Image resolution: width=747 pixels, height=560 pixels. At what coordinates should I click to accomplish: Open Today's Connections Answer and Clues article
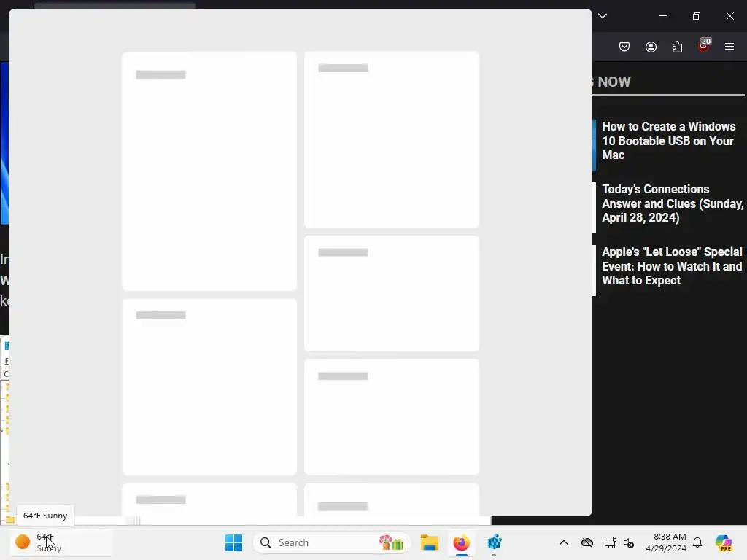coord(672,203)
